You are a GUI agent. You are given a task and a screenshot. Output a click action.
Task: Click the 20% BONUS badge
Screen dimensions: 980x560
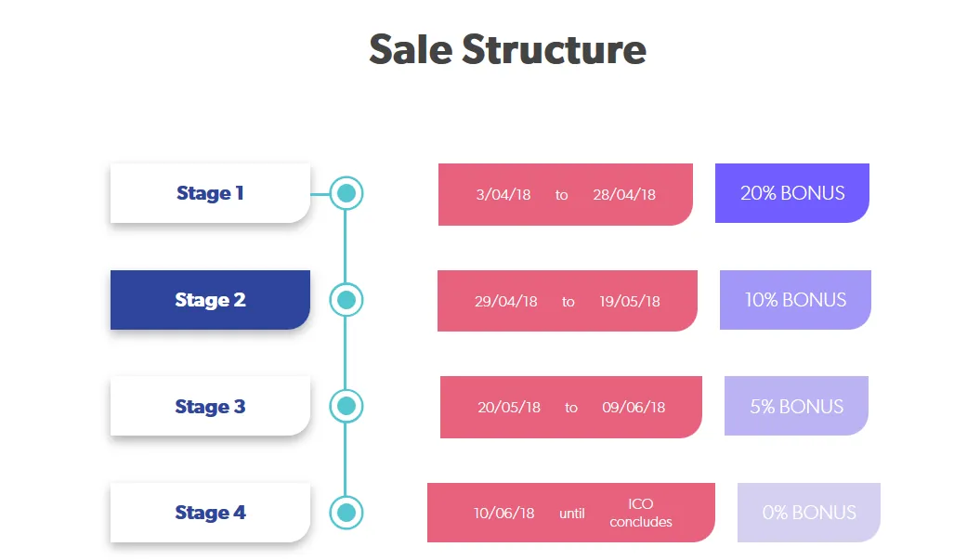coord(791,193)
